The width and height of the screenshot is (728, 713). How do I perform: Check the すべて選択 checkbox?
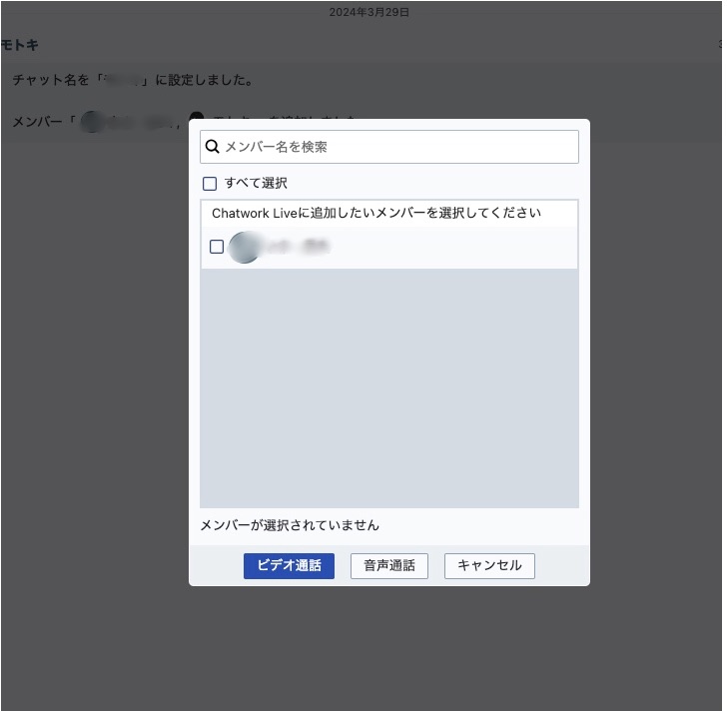212,185
